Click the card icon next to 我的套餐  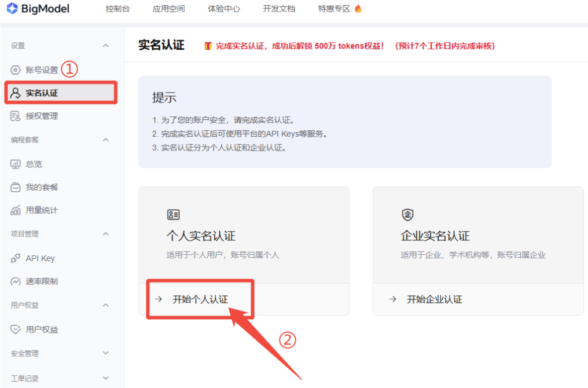(x=16, y=187)
